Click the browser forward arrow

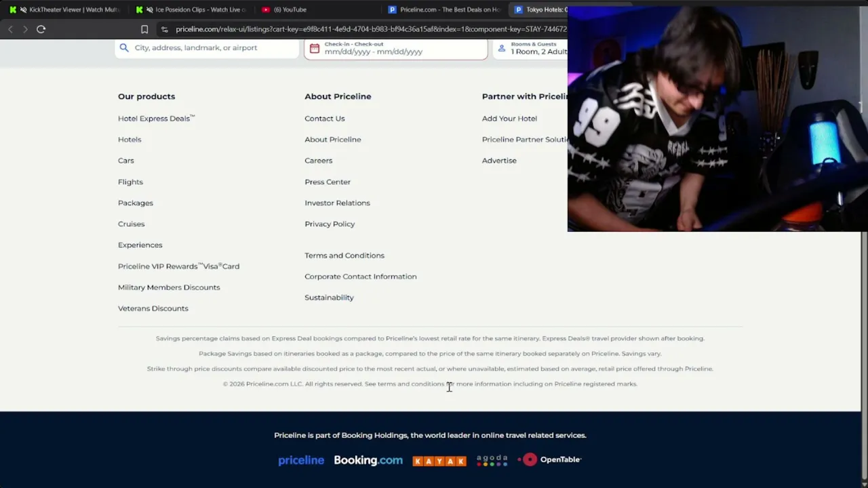coord(25,29)
